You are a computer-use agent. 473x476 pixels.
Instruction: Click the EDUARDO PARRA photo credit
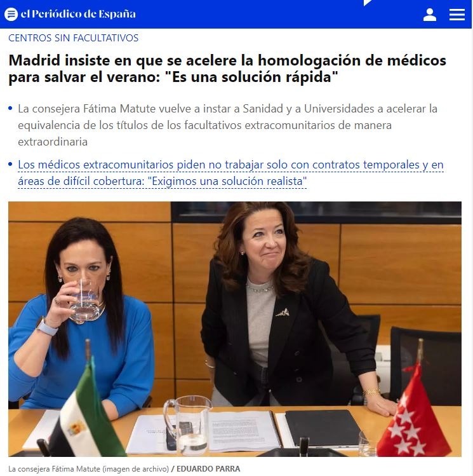(x=208, y=469)
